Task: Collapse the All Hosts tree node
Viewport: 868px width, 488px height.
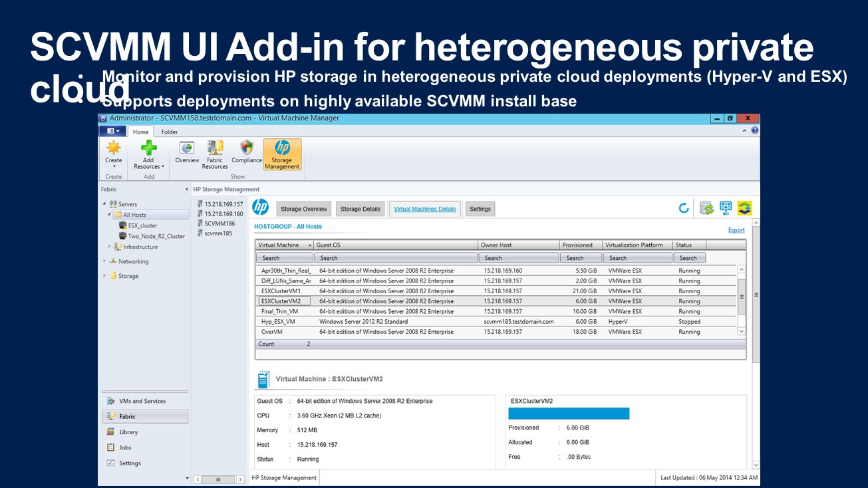Action: point(109,214)
